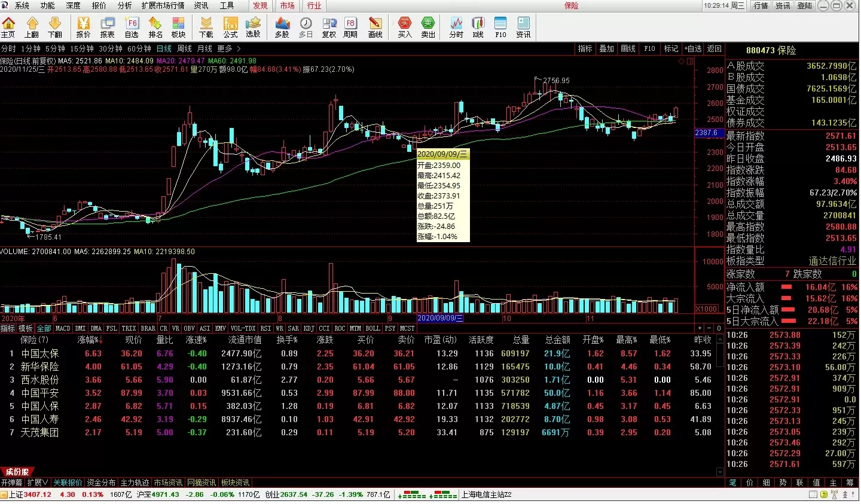Select the 画线 drawing tool icon

click(x=375, y=28)
